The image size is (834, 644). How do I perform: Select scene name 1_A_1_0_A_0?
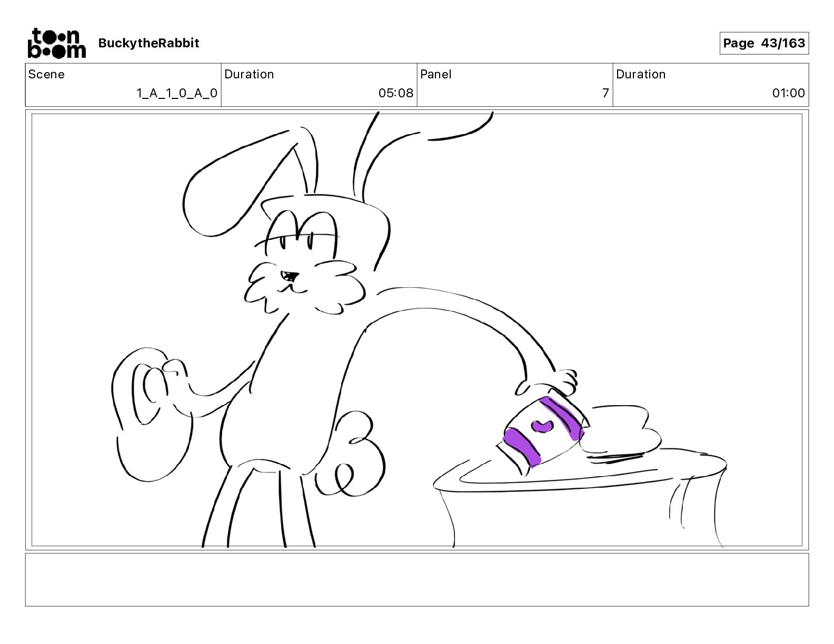(176, 93)
